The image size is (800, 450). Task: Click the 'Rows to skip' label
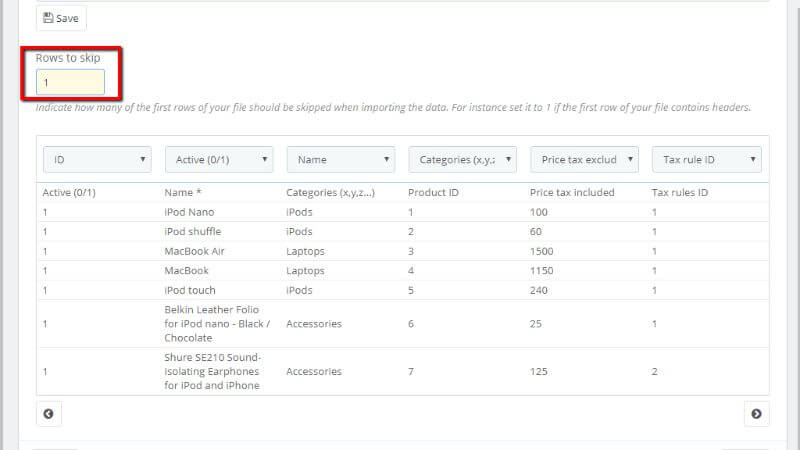click(68, 58)
